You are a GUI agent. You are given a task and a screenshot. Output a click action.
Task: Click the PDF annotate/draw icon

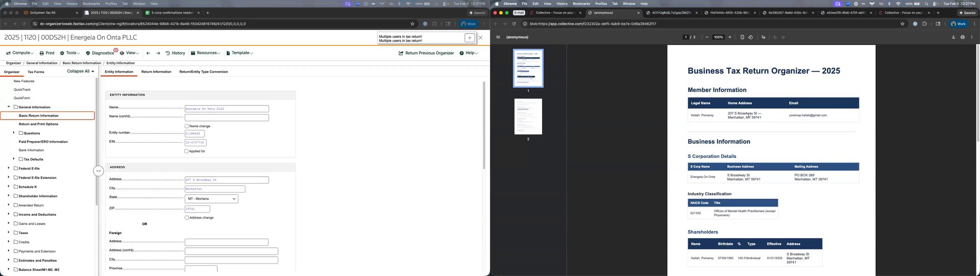[763, 37]
